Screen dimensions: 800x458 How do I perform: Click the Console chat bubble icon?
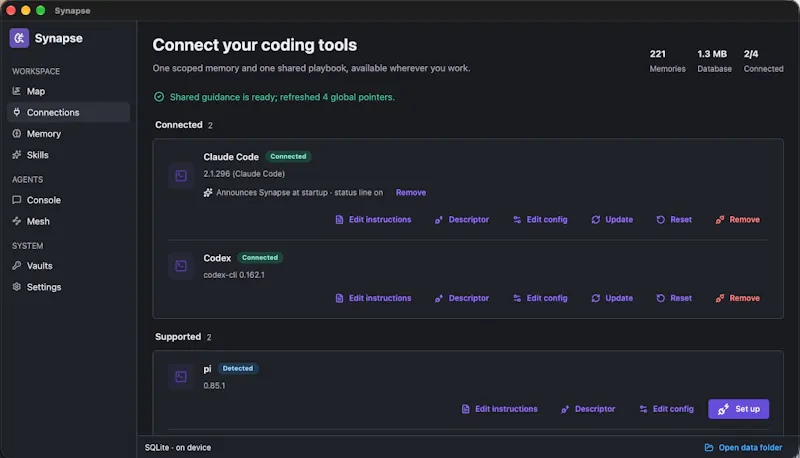pyautogui.click(x=16, y=199)
